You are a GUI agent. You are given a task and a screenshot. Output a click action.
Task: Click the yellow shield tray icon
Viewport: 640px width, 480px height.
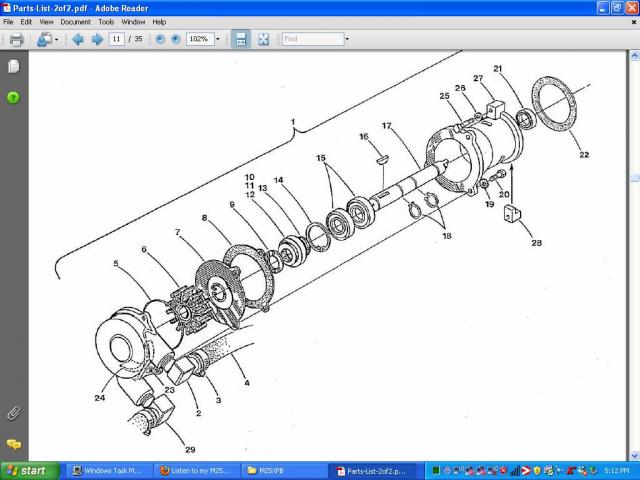pyautogui.click(x=537, y=471)
